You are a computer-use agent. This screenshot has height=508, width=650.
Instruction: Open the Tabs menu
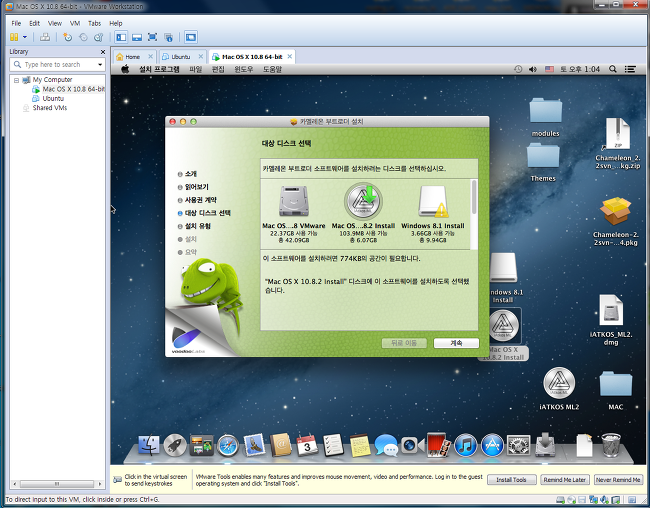click(x=95, y=23)
